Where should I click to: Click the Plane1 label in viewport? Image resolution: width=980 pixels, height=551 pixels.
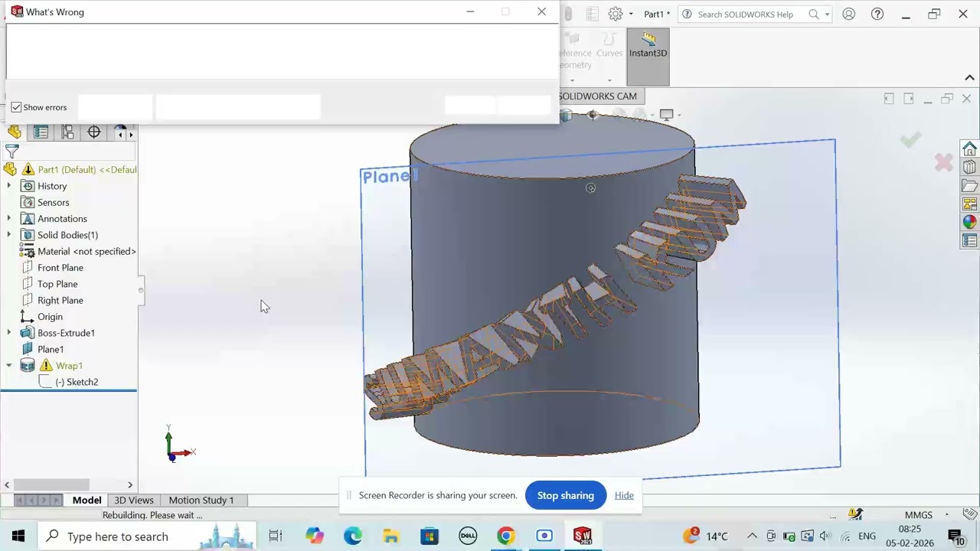(x=390, y=177)
